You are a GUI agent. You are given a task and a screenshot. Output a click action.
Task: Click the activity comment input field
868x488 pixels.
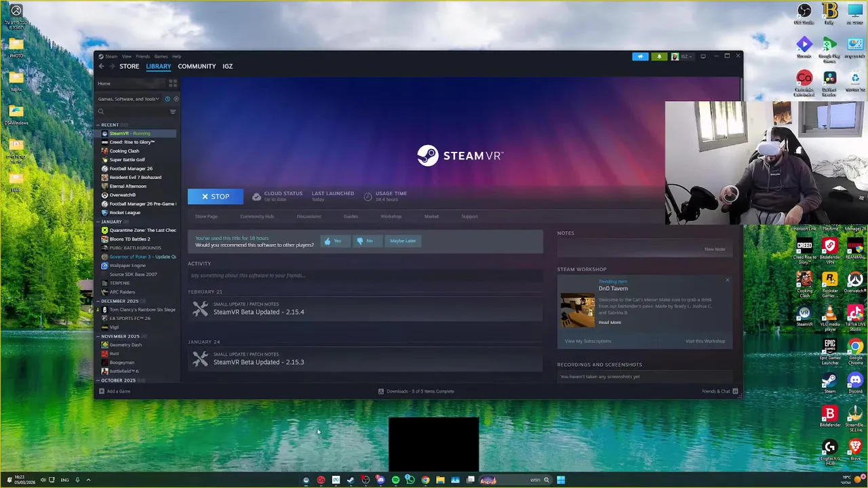click(365, 276)
